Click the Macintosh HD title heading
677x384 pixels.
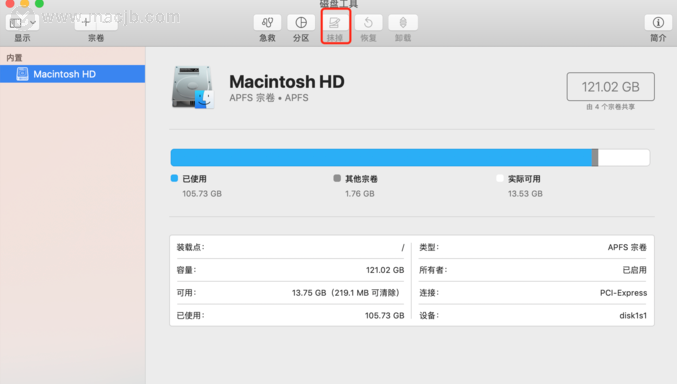[287, 82]
